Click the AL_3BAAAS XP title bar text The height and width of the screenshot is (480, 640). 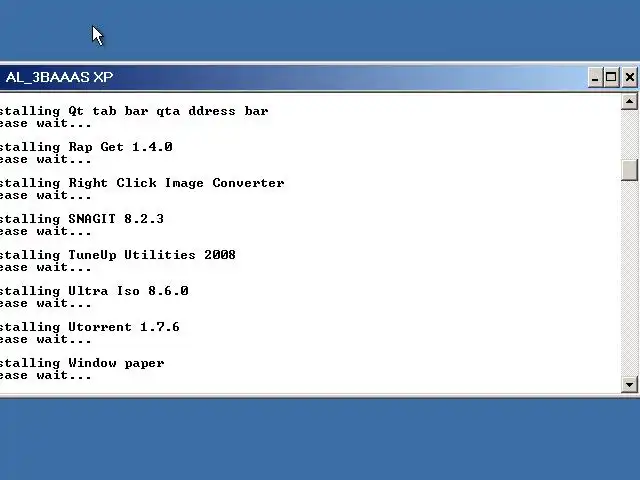(x=59, y=77)
